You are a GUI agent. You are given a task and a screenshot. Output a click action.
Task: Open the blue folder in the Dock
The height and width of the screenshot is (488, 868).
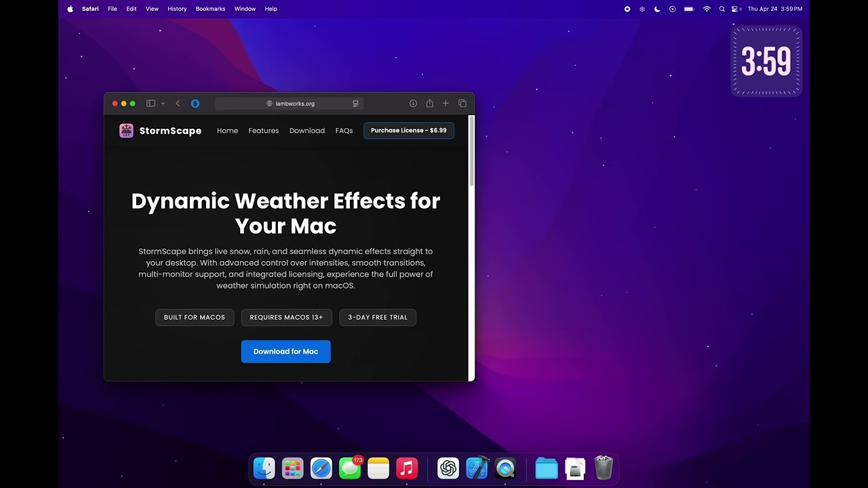point(547,468)
